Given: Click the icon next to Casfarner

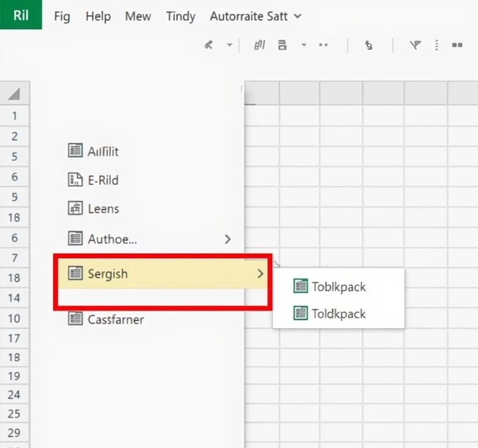Looking at the screenshot, I should click(x=75, y=319).
